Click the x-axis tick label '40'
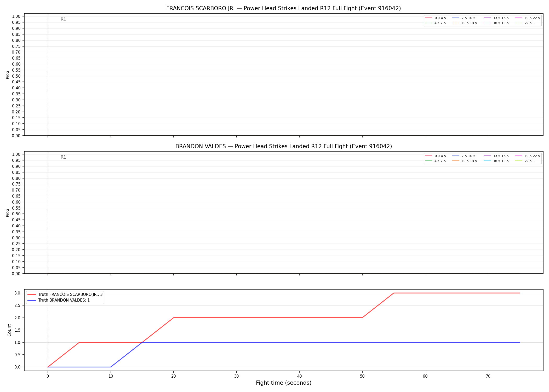Image resolution: width=549 pixels, height=392 pixels. 299,376
